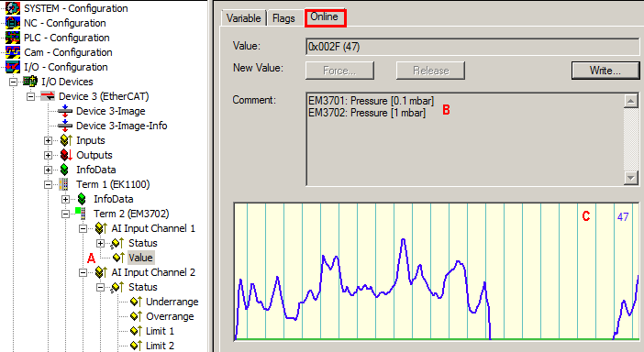Expand the Inputs tree node

coord(48,141)
